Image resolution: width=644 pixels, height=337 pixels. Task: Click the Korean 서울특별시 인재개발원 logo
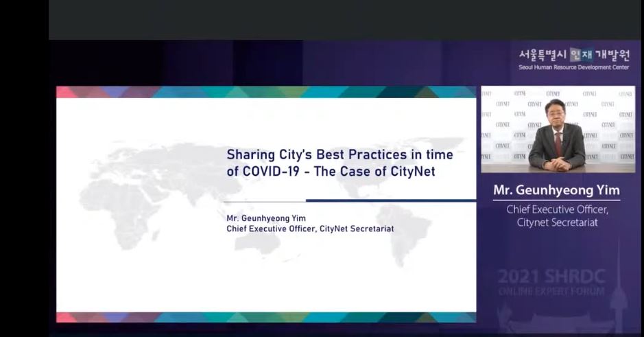click(x=574, y=55)
